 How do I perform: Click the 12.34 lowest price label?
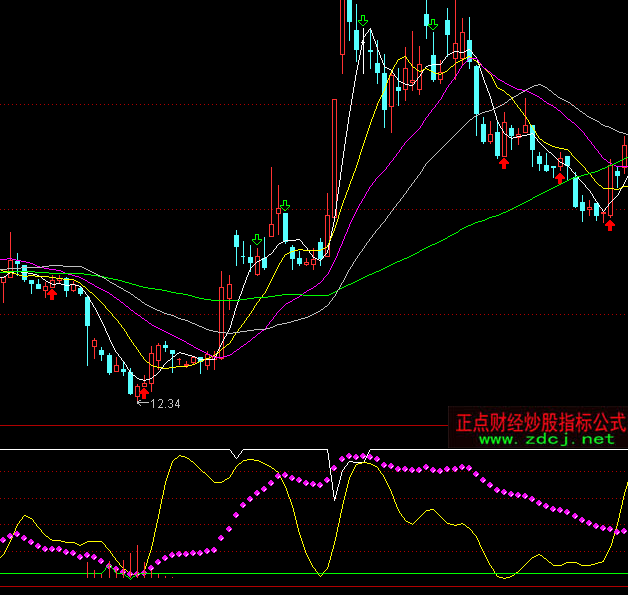coord(165,404)
